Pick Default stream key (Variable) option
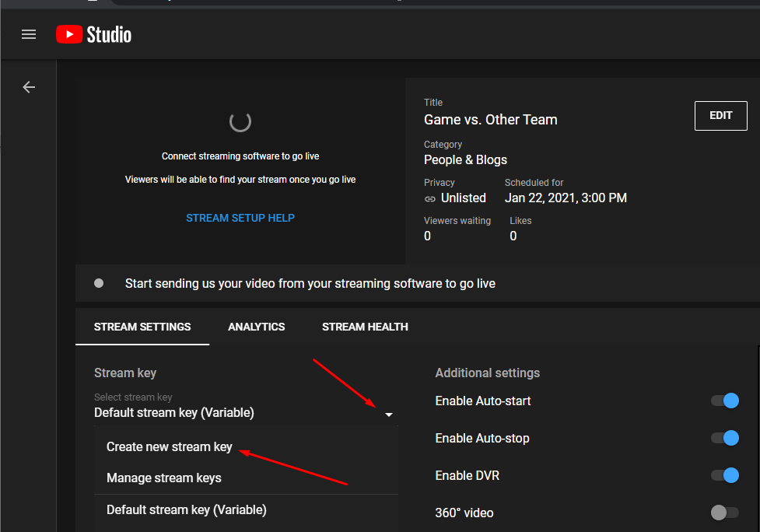Image resolution: width=760 pixels, height=532 pixels. pos(186,510)
